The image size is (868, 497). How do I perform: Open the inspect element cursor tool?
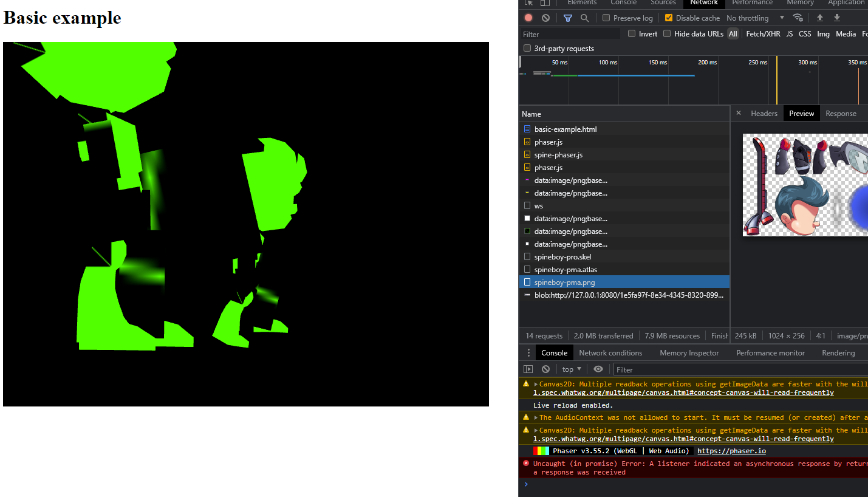[528, 3]
